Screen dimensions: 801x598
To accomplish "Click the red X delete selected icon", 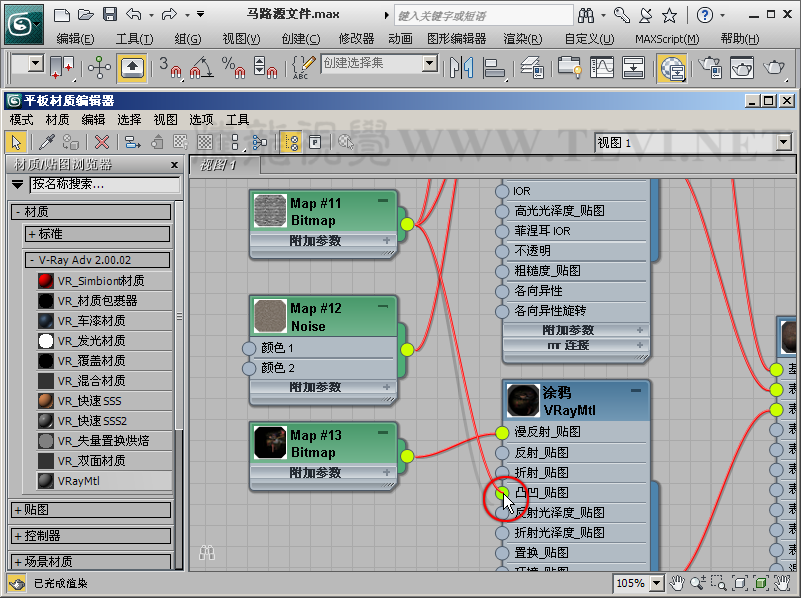I will (x=101, y=142).
